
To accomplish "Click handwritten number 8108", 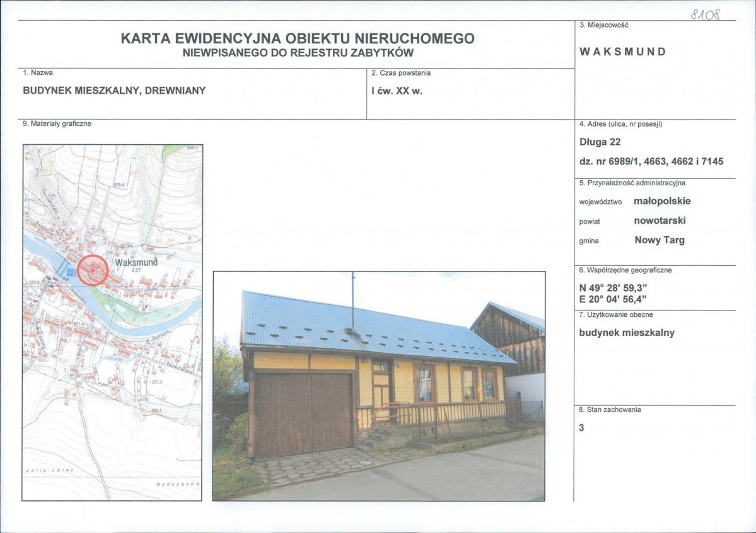I will [705, 14].
